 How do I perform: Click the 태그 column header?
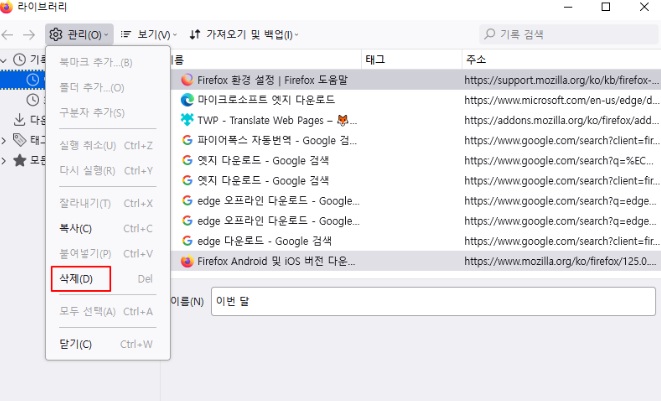[x=410, y=60]
